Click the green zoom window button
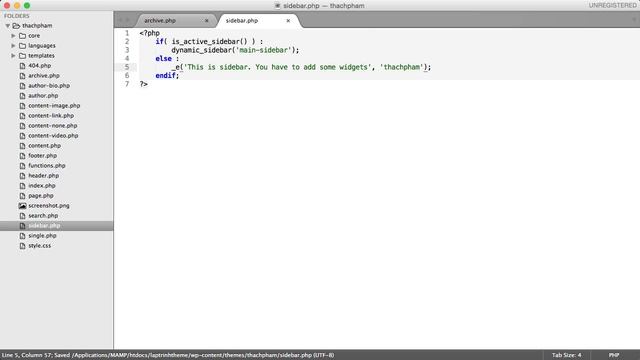The image size is (640, 360). click(27, 6)
